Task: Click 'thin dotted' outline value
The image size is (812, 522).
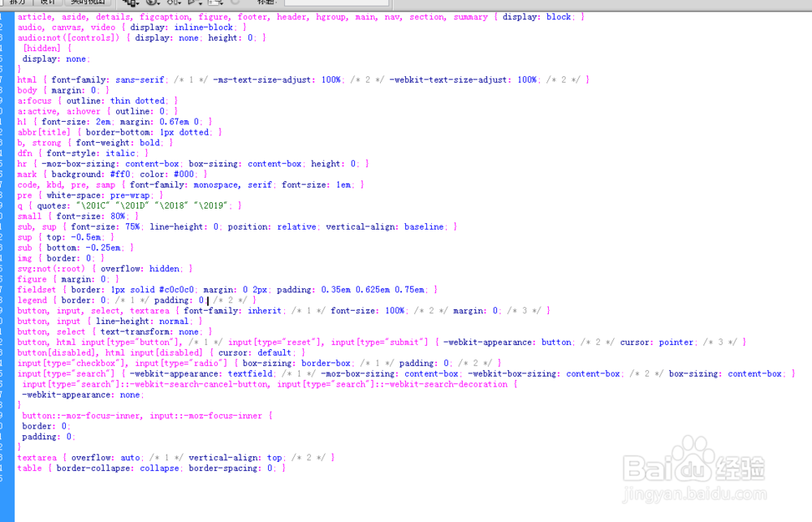Action: click(x=137, y=101)
